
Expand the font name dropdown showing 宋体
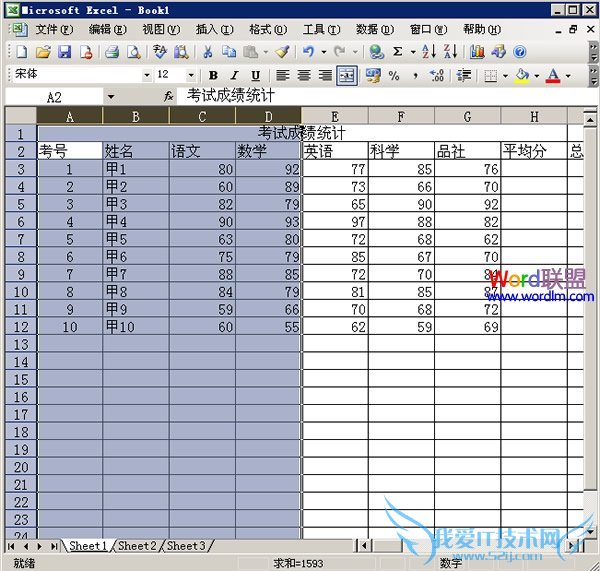point(147,76)
